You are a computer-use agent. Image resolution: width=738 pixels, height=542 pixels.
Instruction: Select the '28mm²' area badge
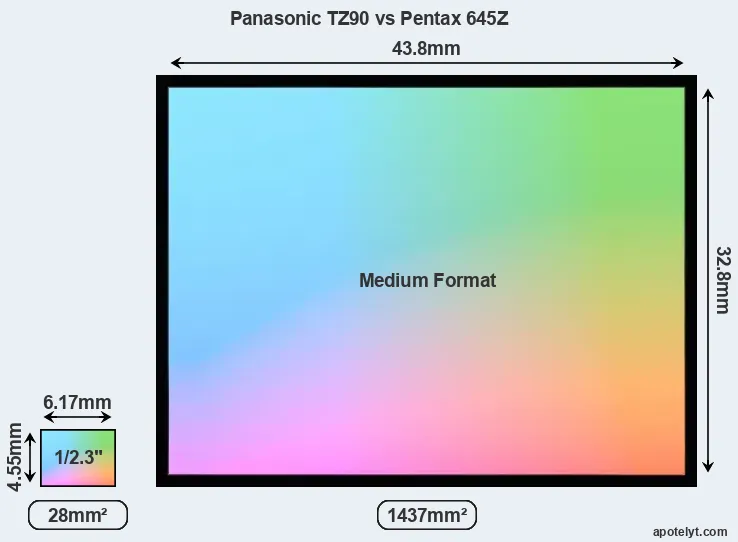78,515
